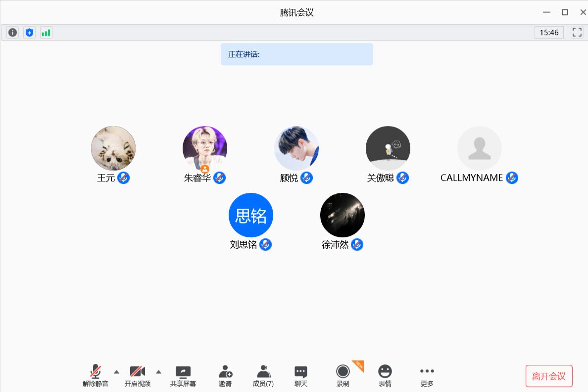Open the 共享屏幕 screen share option
Image resolution: width=588 pixels, height=392 pixels.
tap(183, 376)
